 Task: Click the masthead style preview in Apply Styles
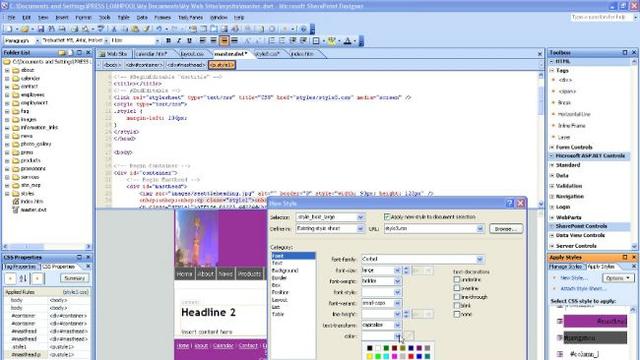click(595, 321)
